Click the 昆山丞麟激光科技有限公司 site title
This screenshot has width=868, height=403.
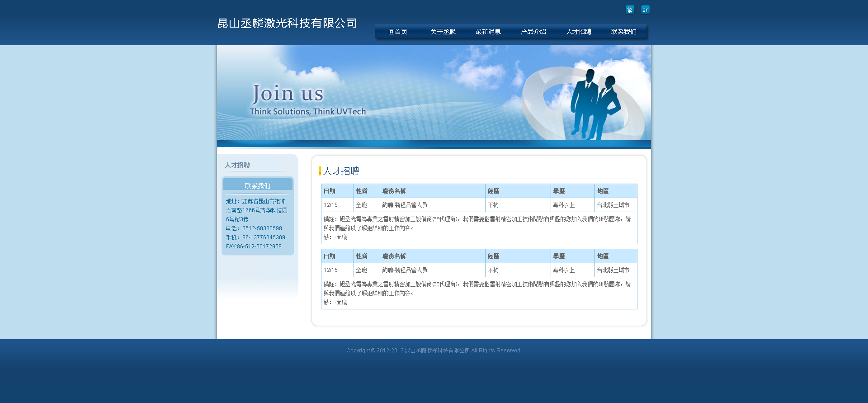tap(287, 23)
